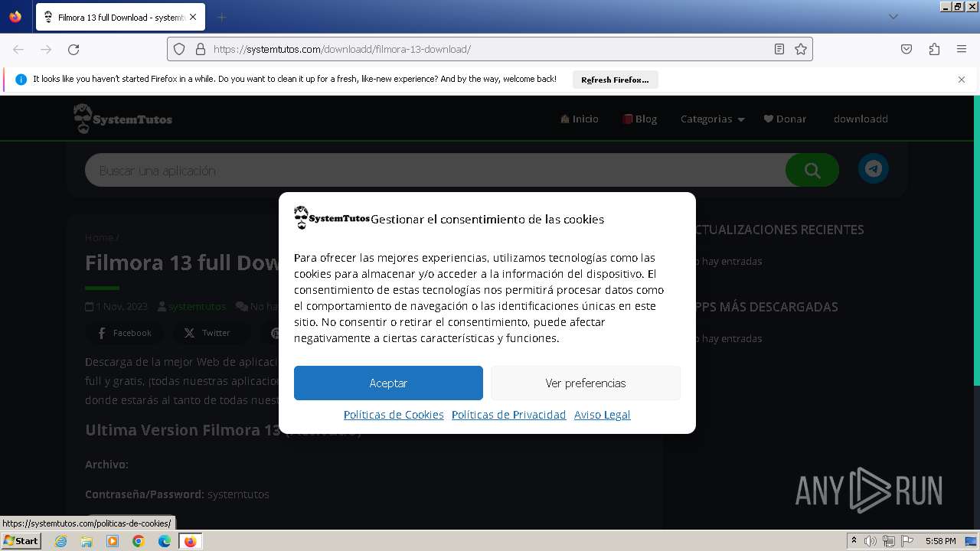The width and height of the screenshot is (980, 551).
Task: Share the post on Twitter
Action: pyautogui.click(x=207, y=333)
